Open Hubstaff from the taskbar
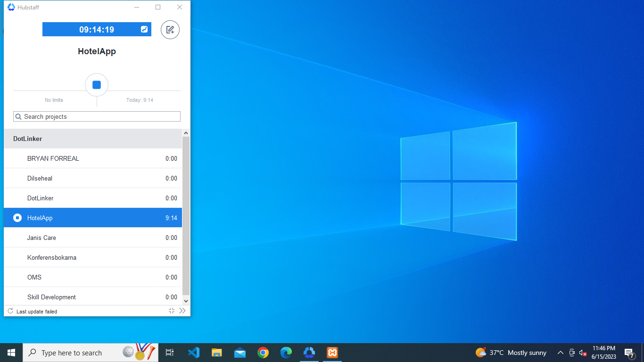The image size is (644, 362). [309, 353]
